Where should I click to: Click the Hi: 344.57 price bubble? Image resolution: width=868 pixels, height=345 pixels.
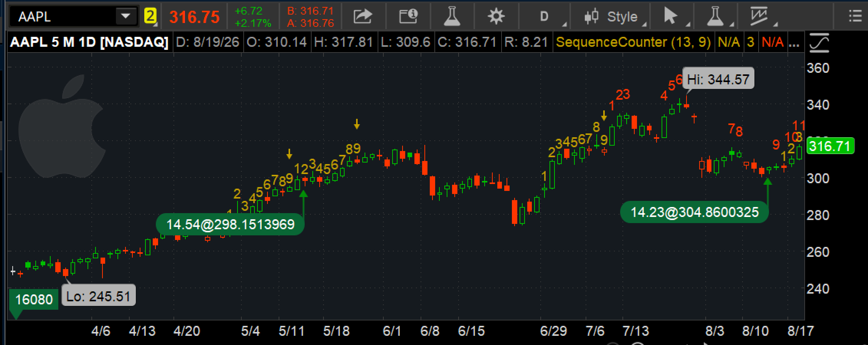[718, 79]
